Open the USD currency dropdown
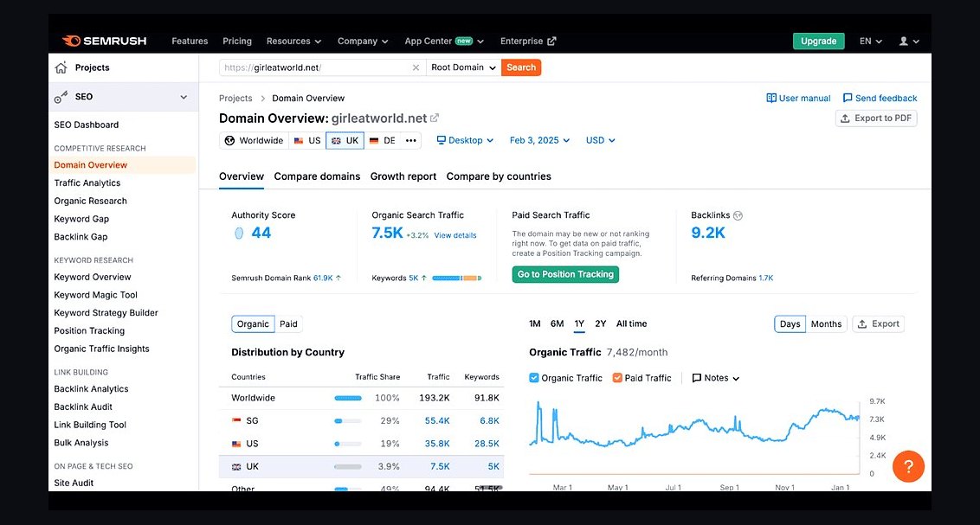Viewport: 980px width, 525px height. tap(600, 140)
